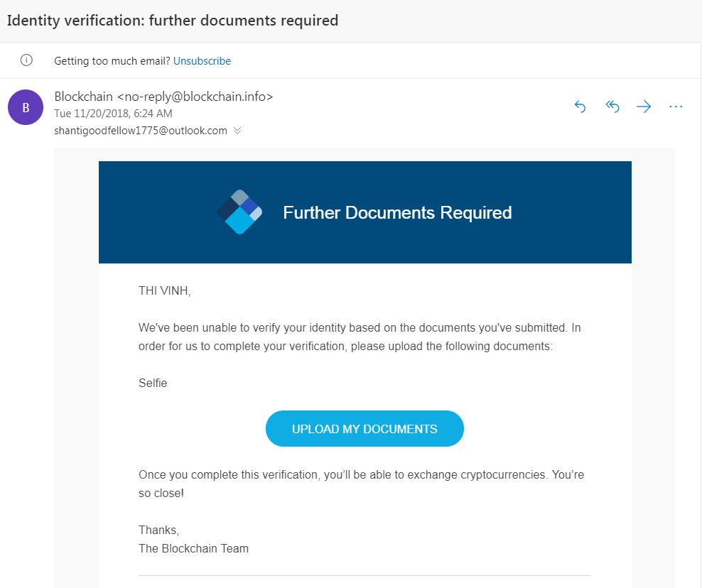Forward this email using the arrow icon
The height and width of the screenshot is (588, 702).
(x=644, y=107)
